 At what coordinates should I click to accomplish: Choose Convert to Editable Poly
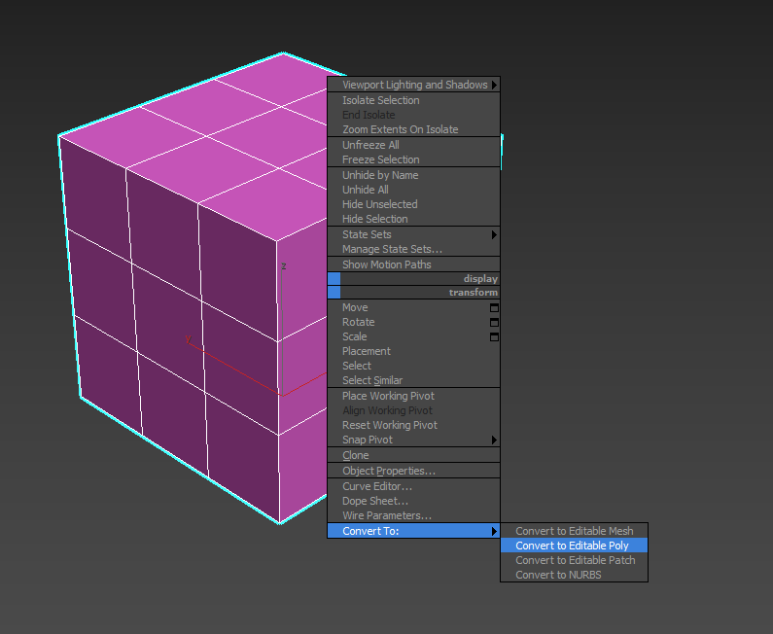point(574,546)
